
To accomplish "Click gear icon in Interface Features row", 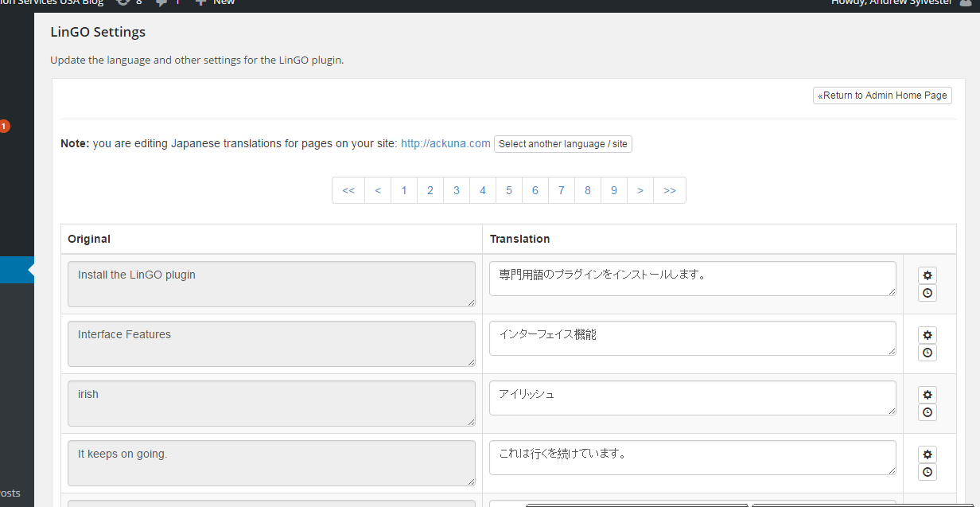I will pos(927,334).
